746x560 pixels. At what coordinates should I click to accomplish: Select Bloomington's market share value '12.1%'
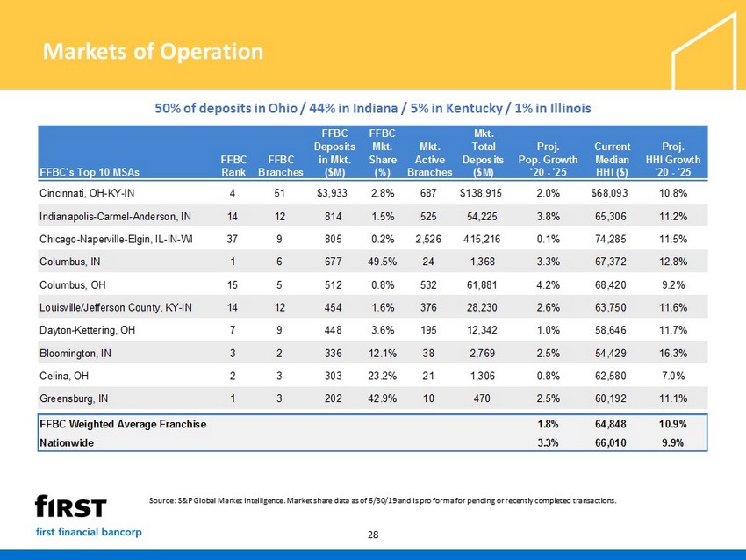383,354
